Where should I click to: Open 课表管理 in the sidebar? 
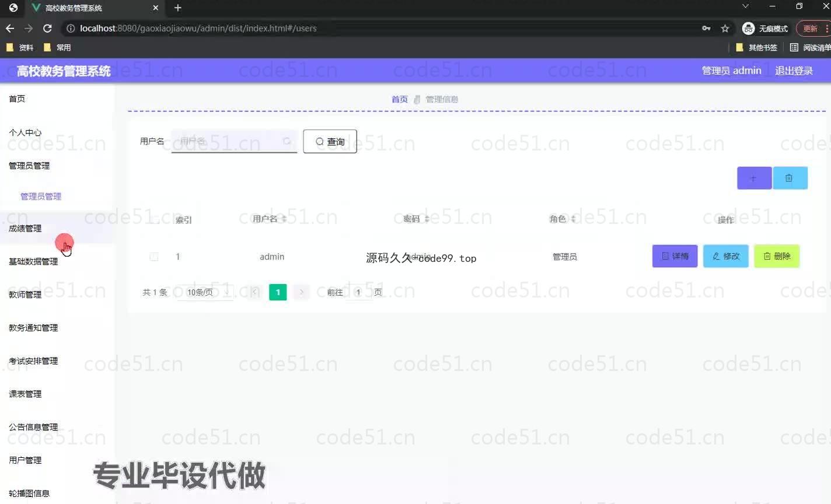(x=57, y=394)
